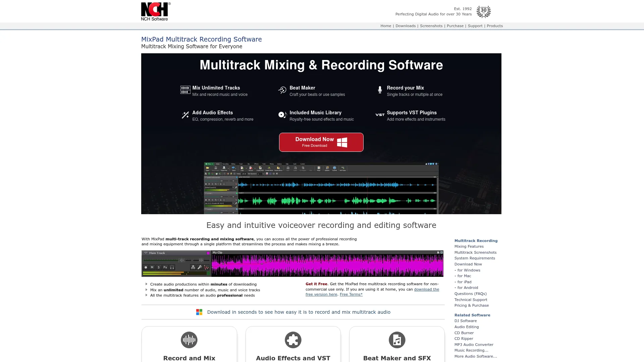Image resolution: width=644 pixels, height=362 pixels.
Task: Click the Export Mix icon in hero screenshot toolbar
Action: (x=224, y=168)
